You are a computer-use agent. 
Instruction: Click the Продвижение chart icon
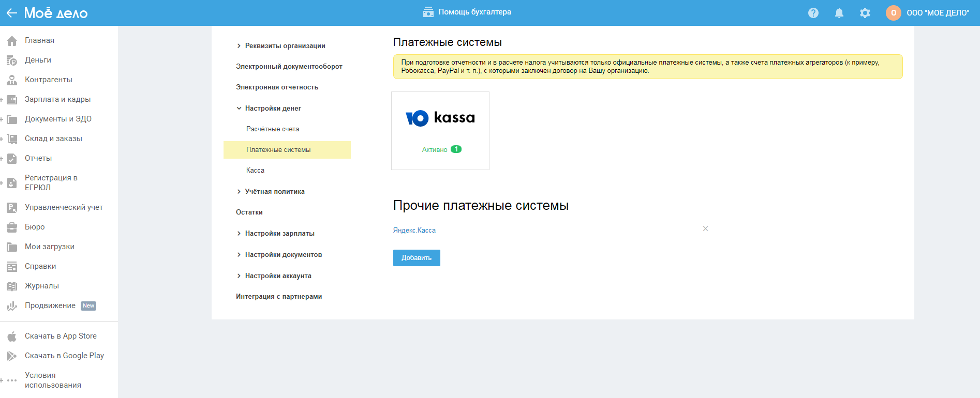click(x=12, y=306)
